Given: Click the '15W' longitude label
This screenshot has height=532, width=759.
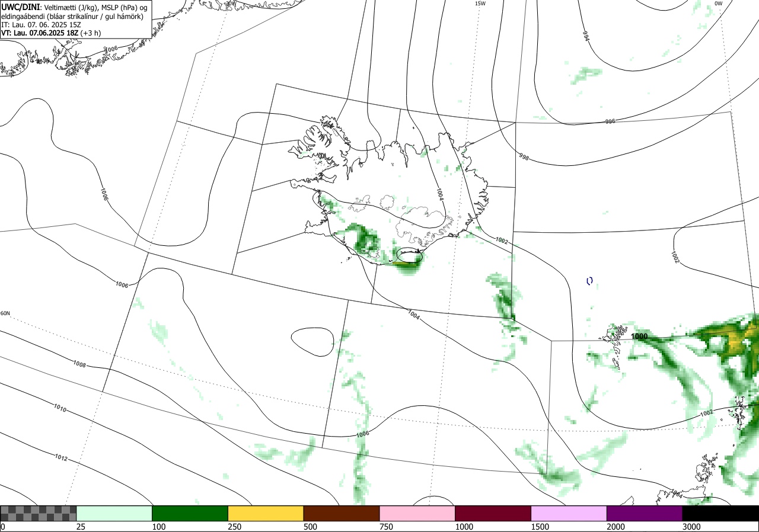Looking at the screenshot, I should click(480, 4).
